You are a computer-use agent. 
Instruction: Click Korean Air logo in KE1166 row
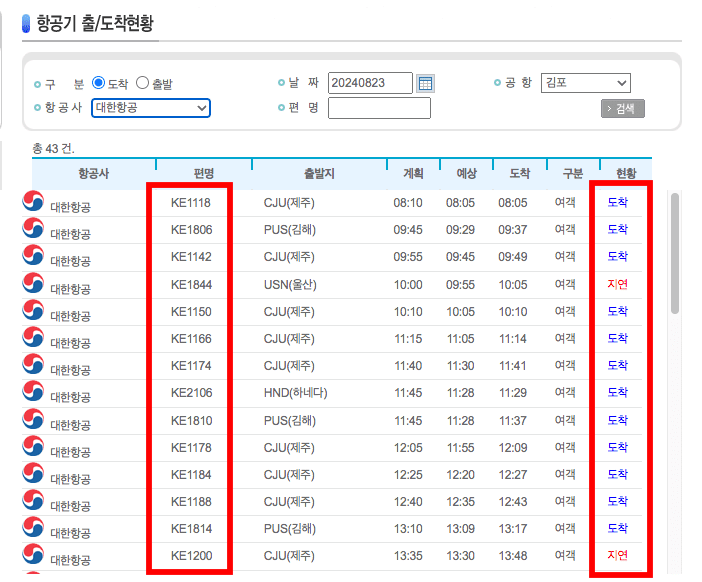[33, 337]
